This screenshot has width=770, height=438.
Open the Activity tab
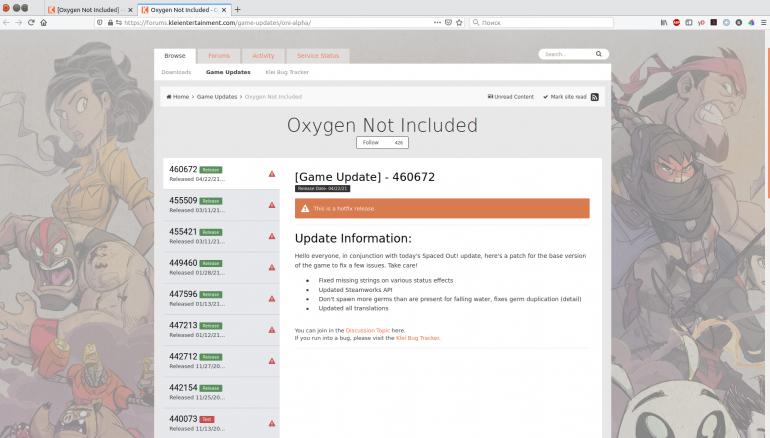[263, 56]
